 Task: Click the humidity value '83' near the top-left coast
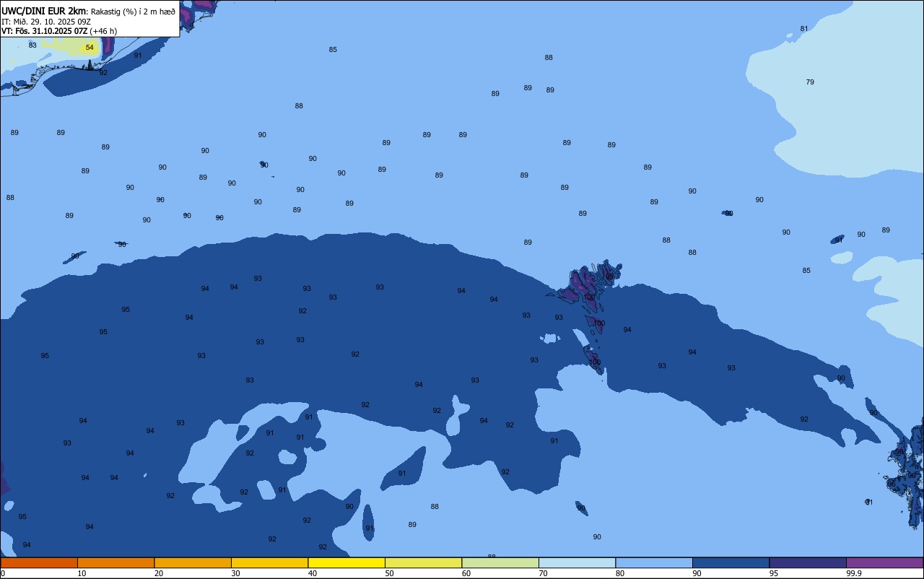pos(32,45)
